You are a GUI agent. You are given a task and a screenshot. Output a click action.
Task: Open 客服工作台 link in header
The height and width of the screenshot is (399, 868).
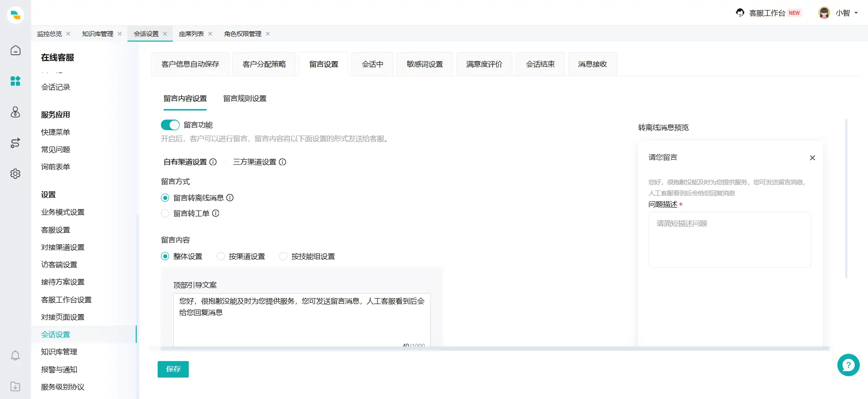pos(767,13)
